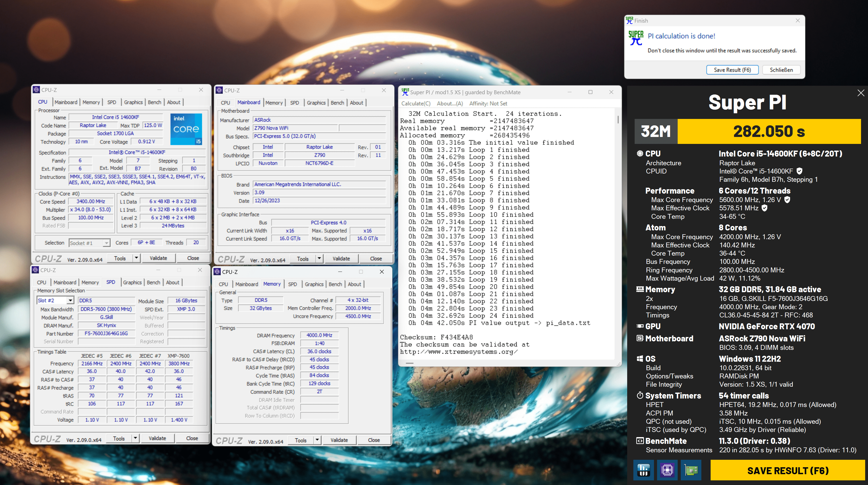Click the Schließen button in Finish dialog

781,70
